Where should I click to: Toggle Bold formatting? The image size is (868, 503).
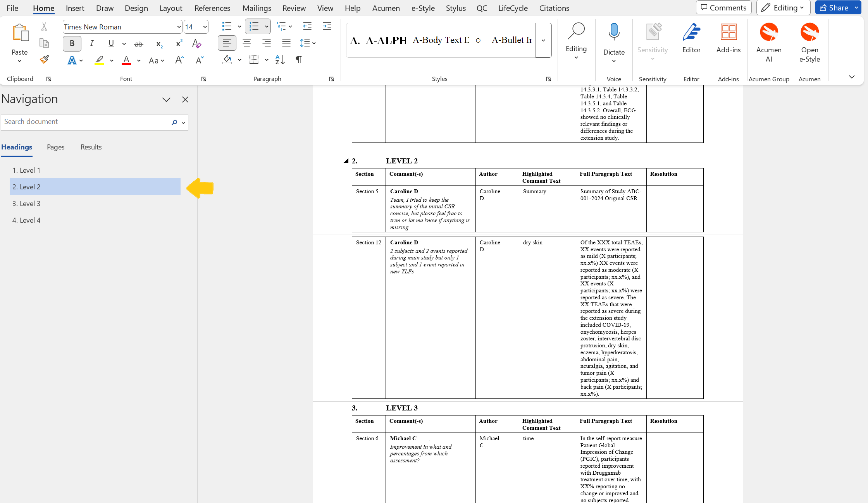click(72, 43)
